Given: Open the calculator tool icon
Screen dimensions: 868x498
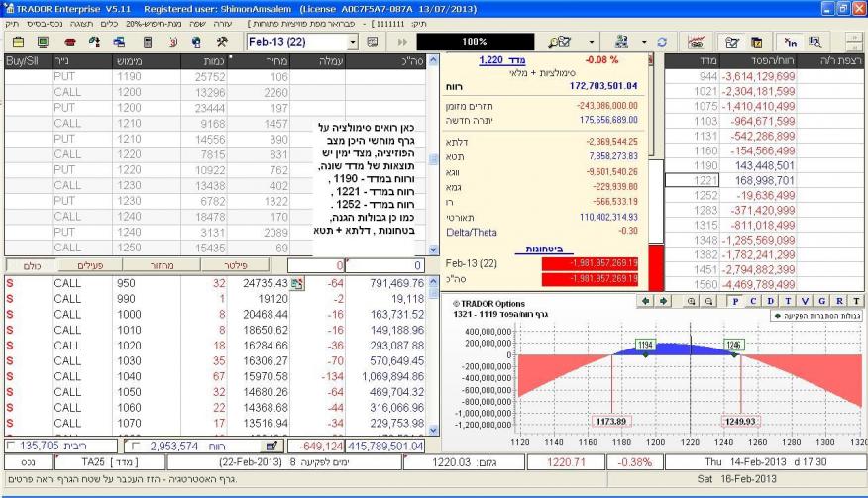Looking at the screenshot, I should tap(148, 43).
